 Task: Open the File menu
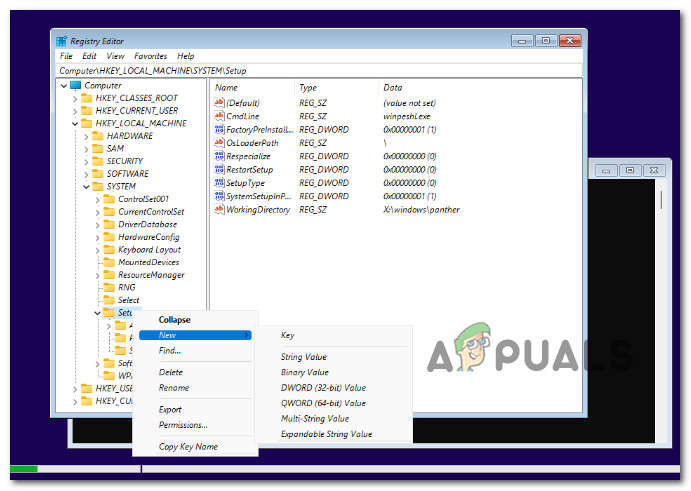click(66, 56)
